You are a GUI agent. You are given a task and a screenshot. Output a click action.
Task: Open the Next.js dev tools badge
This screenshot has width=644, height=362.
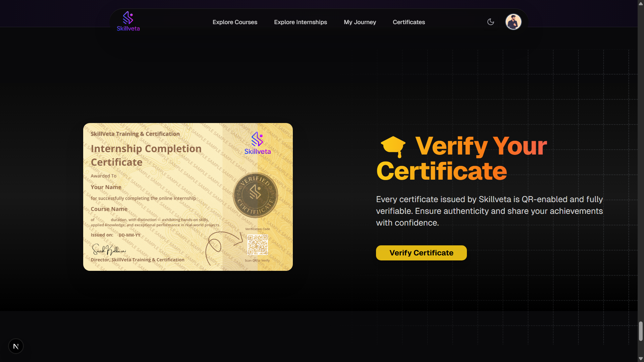point(16,346)
